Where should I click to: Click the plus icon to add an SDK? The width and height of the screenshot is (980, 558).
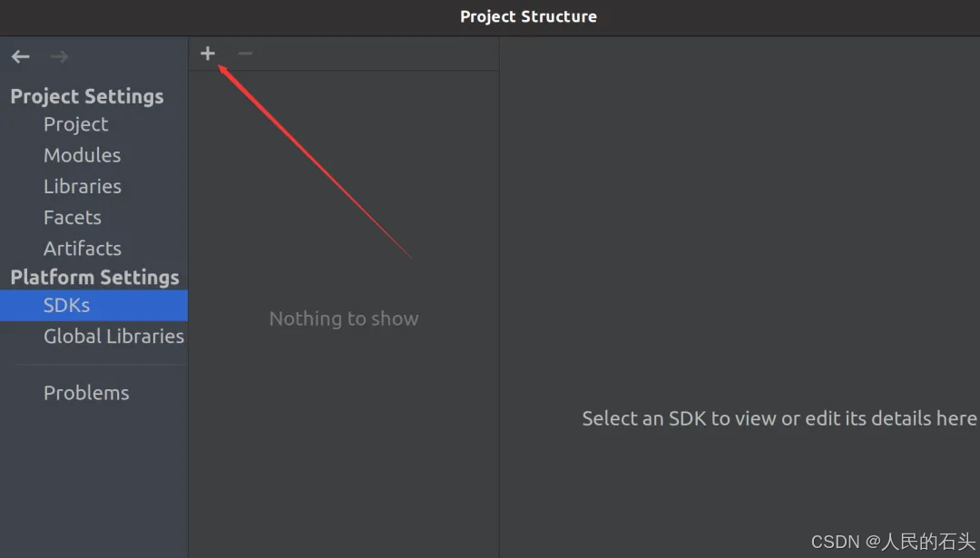pyautogui.click(x=207, y=54)
